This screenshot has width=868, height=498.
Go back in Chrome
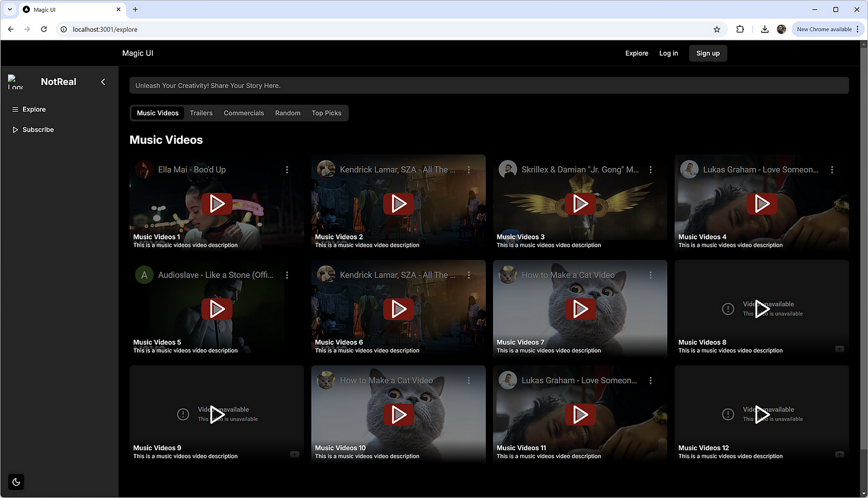(x=11, y=29)
